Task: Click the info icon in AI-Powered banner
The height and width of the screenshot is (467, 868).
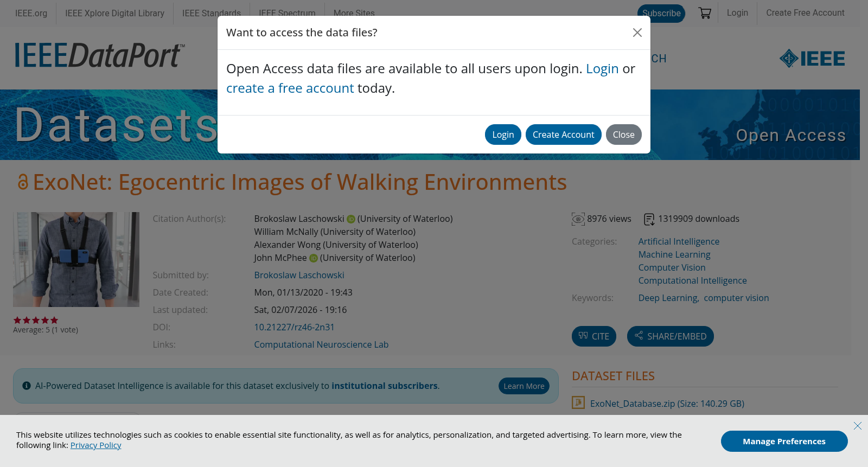Action: tap(26, 386)
